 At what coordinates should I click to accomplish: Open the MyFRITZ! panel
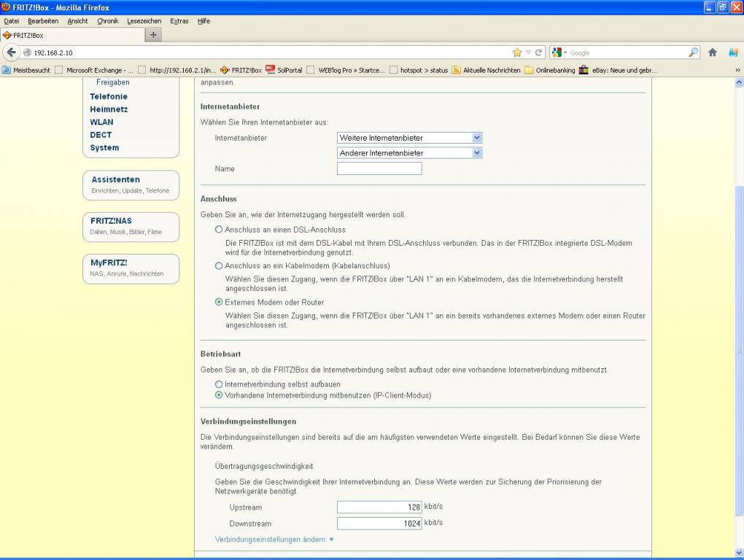[x=131, y=268]
